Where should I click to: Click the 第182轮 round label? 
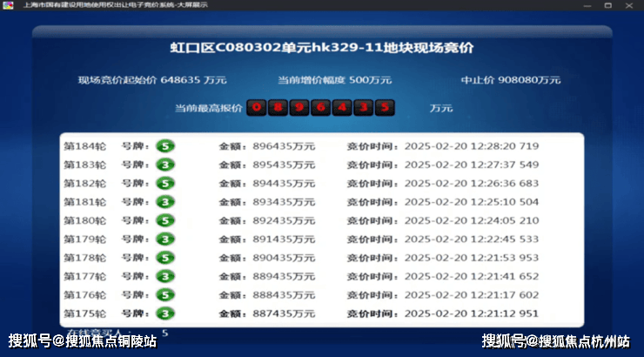point(84,183)
